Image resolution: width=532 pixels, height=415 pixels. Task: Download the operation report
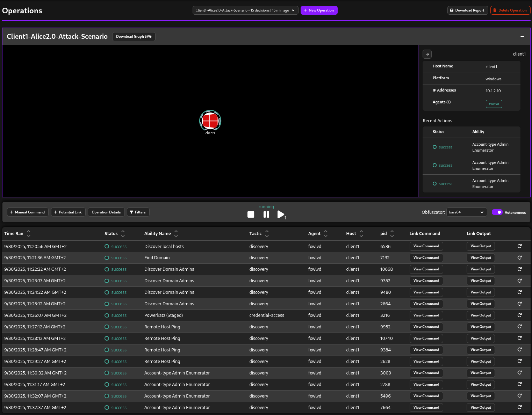pyautogui.click(x=467, y=10)
